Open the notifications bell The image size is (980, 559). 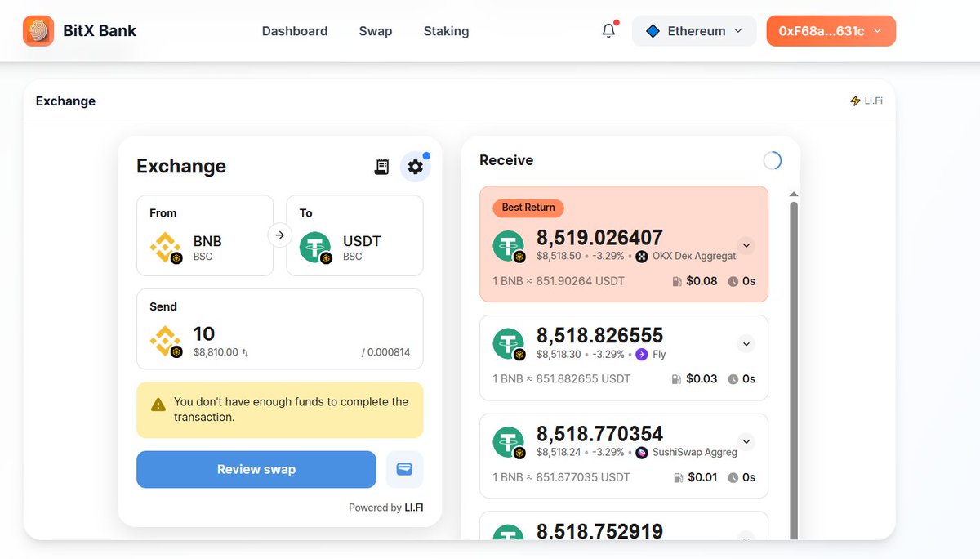coord(608,31)
